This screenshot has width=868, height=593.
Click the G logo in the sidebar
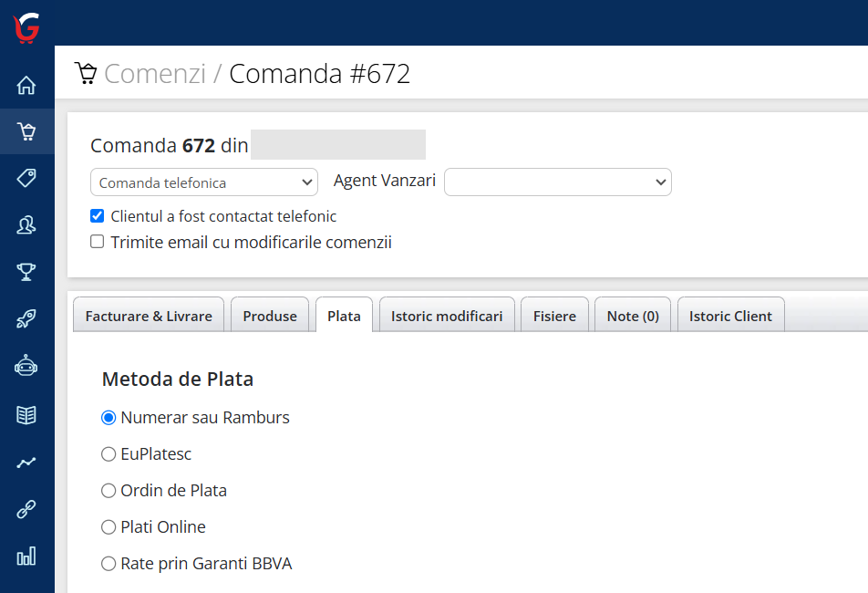(26, 27)
